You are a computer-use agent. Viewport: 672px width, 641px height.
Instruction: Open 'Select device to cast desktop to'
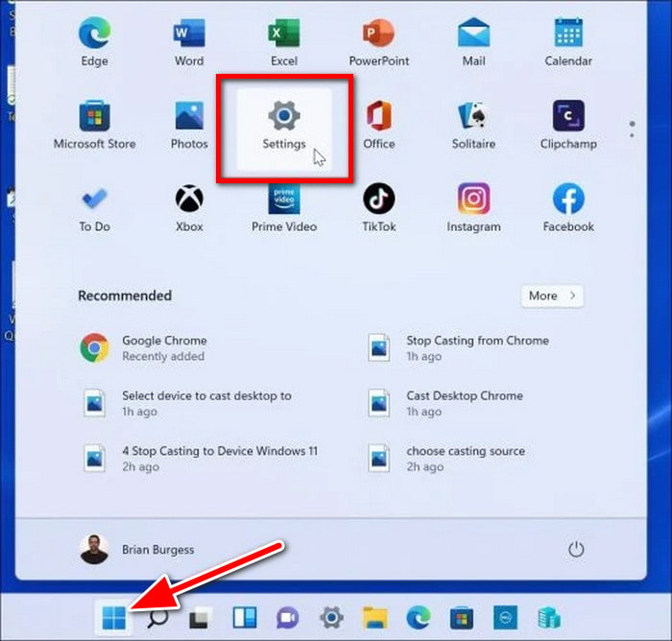(186, 403)
